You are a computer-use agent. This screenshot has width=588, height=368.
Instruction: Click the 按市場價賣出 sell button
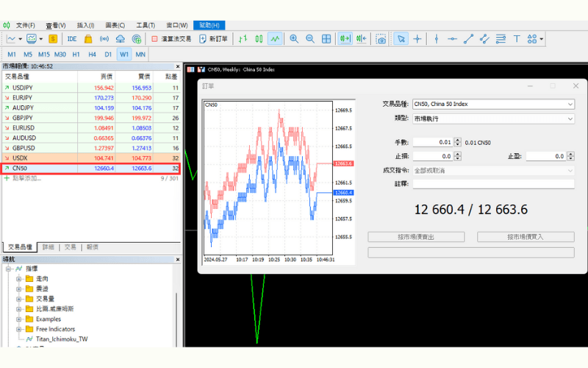[416, 237]
